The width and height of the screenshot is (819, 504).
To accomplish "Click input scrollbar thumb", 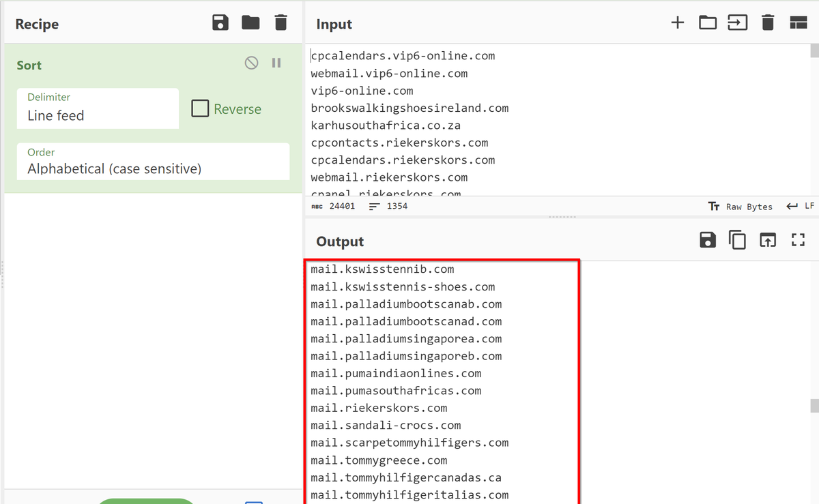I will point(814,51).
